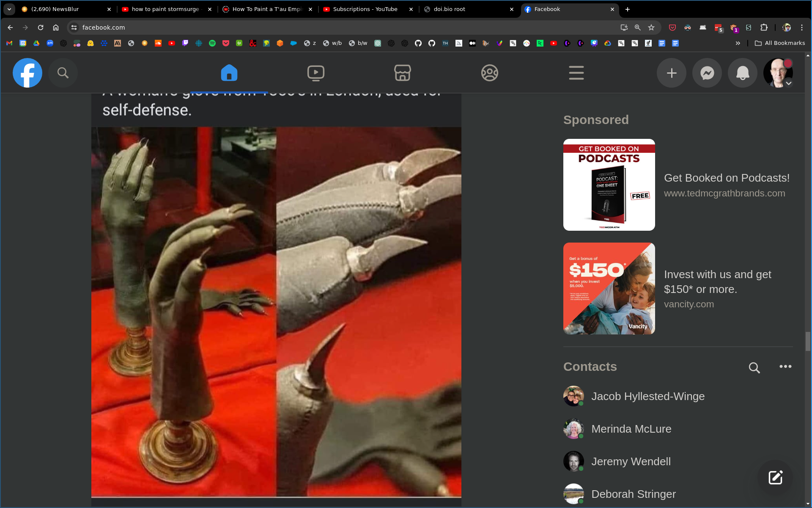Open Pocket extension
This screenshot has width=812, height=508.
click(672, 28)
